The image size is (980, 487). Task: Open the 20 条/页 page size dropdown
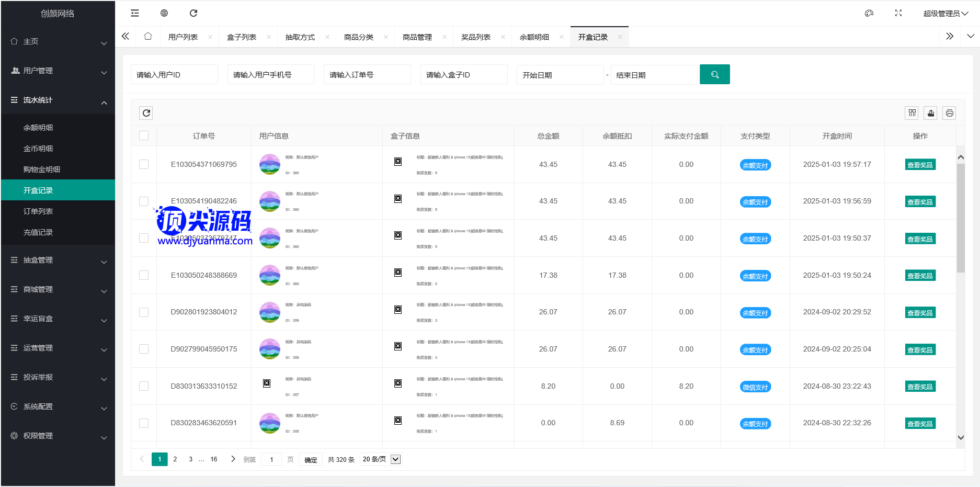click(381, 459)
